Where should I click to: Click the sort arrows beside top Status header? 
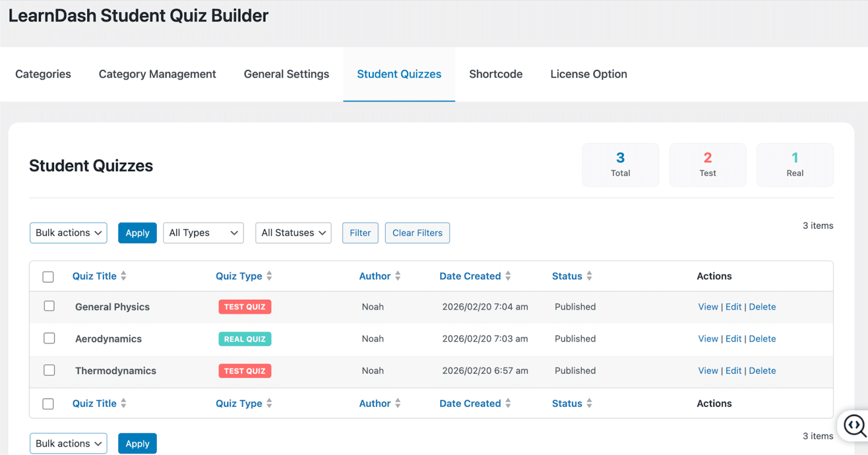589,276
